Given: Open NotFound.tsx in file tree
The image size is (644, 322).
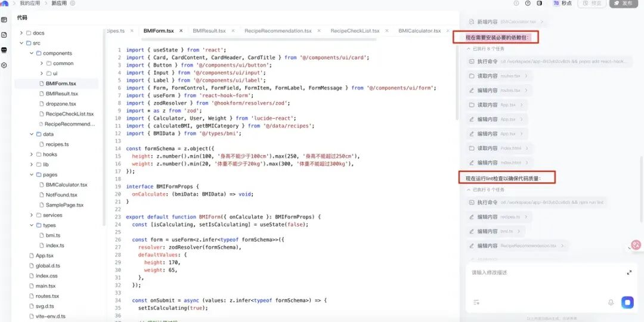Looking at the screenshot, I should coord(61,194).
